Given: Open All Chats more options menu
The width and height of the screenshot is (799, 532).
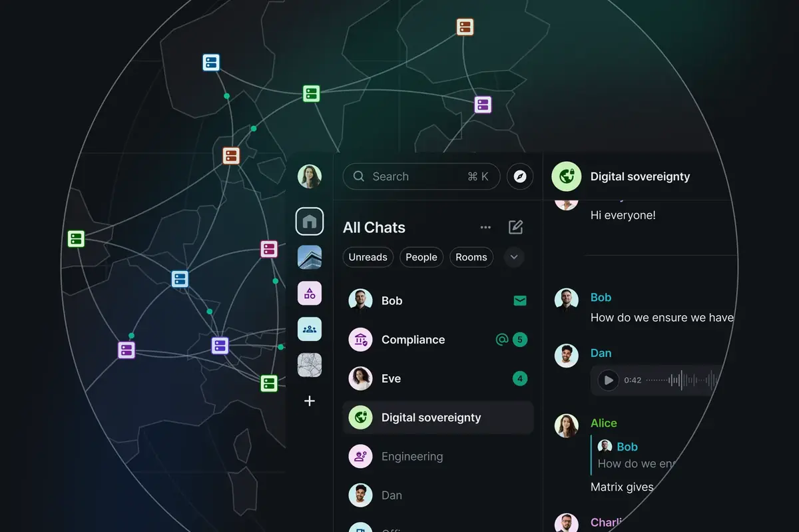Looking at the screenshot, I should [x=485, y=227].
